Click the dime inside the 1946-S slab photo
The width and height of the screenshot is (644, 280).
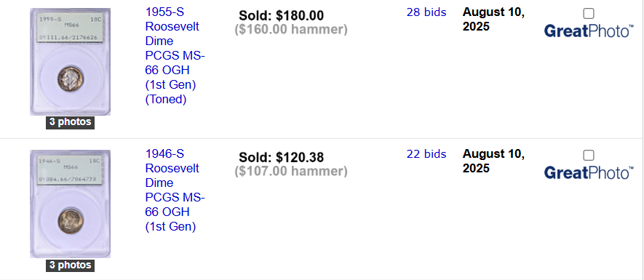tap(71, 221)
